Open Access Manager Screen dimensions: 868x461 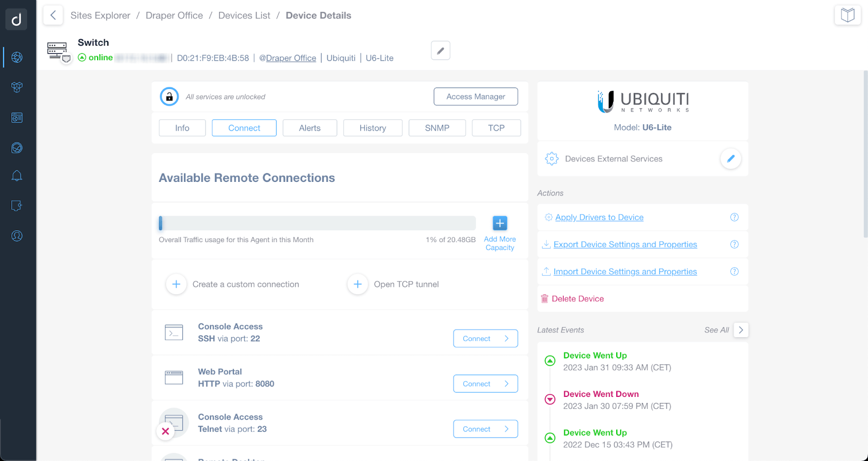point(476,97)
